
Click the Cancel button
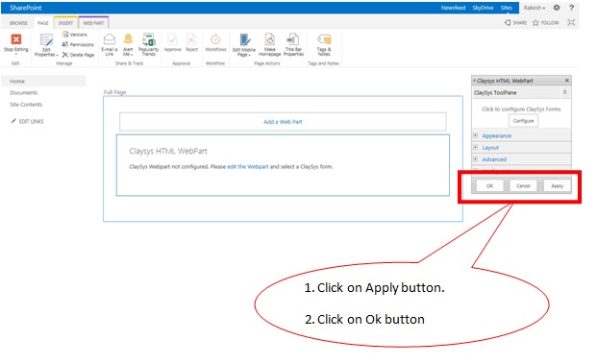(x=523, y=185)
